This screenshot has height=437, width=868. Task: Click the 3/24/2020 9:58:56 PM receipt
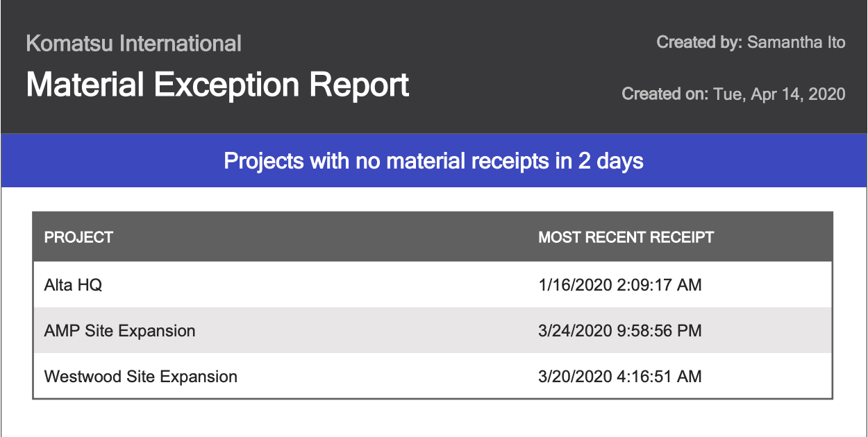[620, 331]
